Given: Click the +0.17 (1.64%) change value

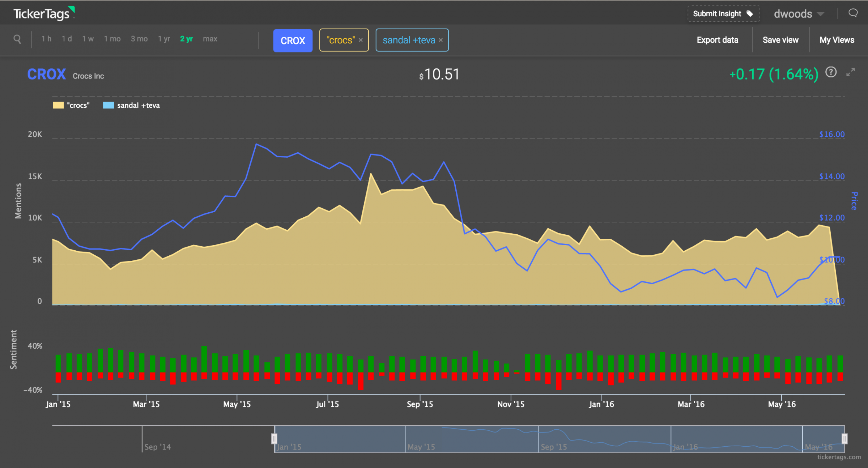Looking at the screenshot, I should point(774,75).
